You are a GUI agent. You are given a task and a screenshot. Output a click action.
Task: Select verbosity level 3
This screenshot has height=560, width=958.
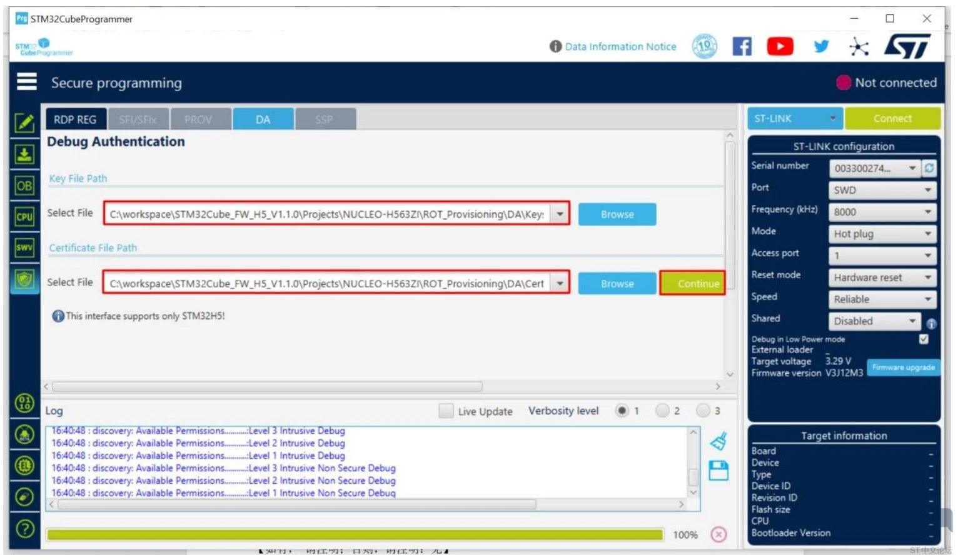[703, 411]
